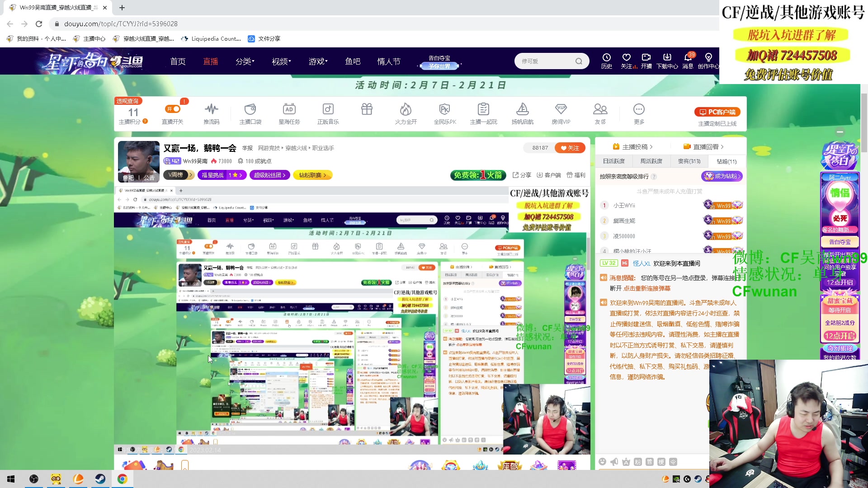Click PC客户端 button

[x=717, y=112]
